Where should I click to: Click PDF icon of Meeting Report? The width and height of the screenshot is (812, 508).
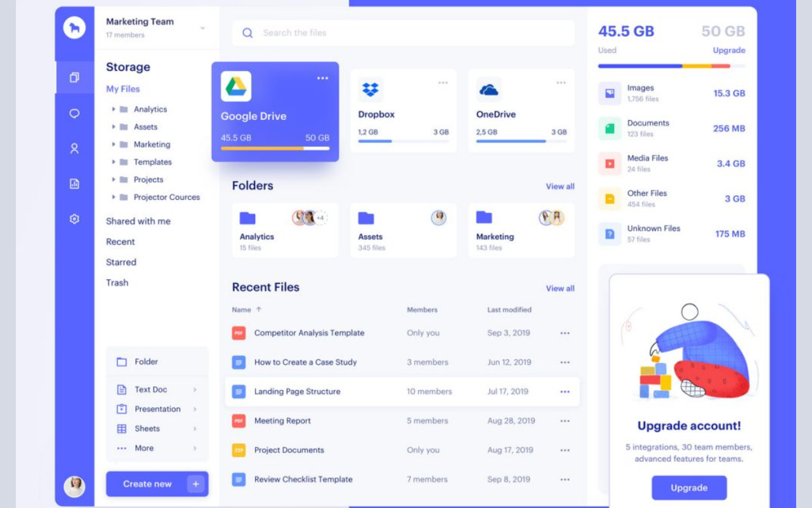click(239, 421)
